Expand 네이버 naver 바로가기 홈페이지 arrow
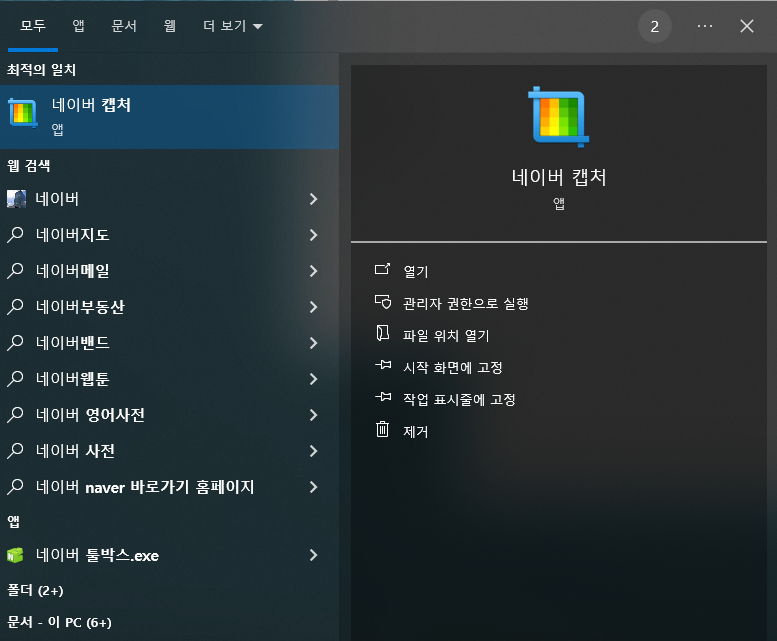 click(x=313, y=487)
